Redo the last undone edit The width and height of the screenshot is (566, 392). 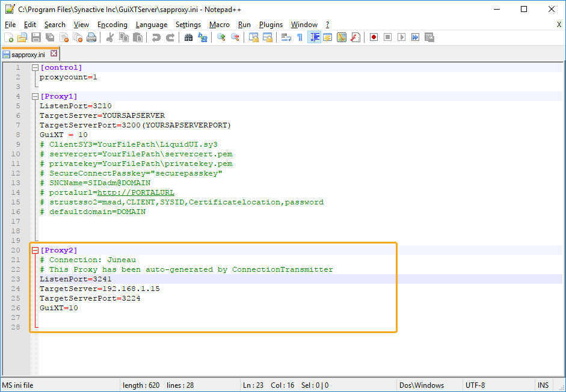click(170, 37)
